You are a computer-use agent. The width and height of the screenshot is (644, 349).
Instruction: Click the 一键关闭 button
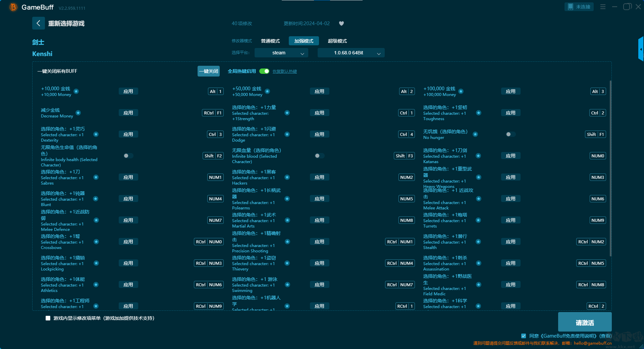pyautogui.click(x=208, y=71)
